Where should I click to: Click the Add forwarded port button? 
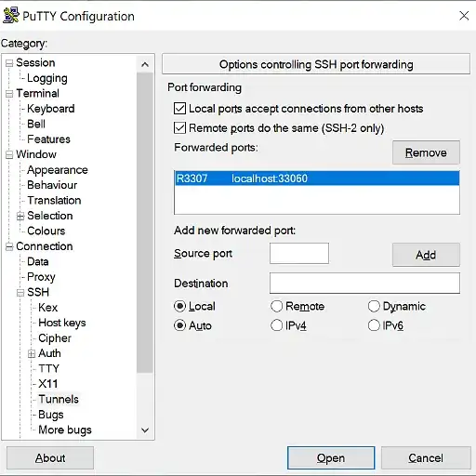point(426,255)
